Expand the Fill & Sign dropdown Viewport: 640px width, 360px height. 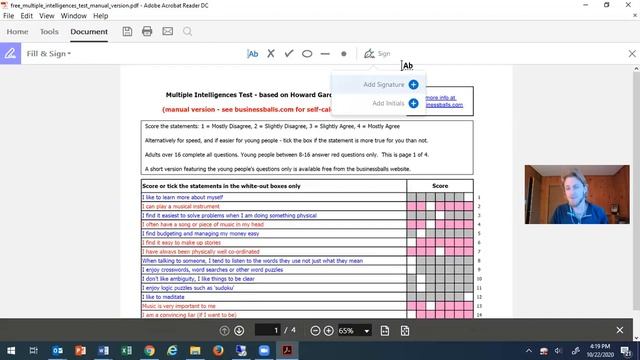(x=49, y=53)
